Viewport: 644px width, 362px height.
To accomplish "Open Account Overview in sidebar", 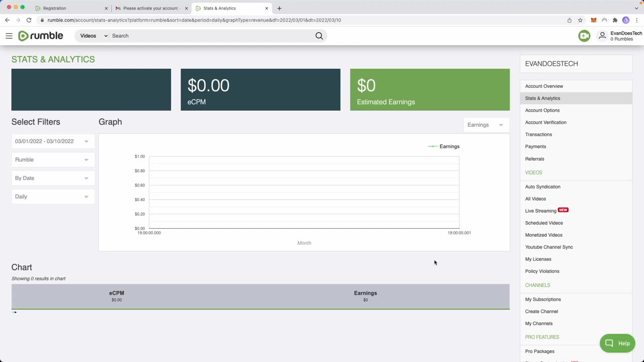I will 544,86.
